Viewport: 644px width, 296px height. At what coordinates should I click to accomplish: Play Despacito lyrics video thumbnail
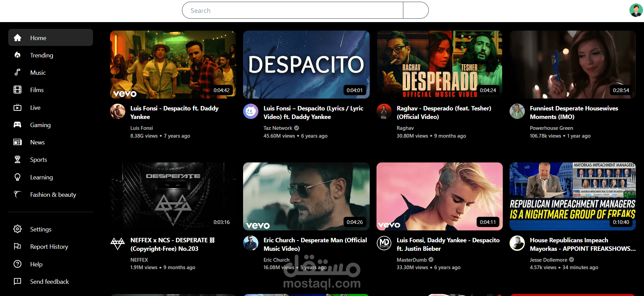306,65
